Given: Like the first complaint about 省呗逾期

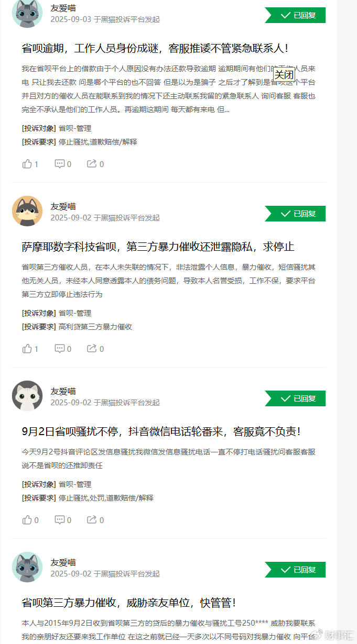Looking at the screenshot, I should 30,164.
